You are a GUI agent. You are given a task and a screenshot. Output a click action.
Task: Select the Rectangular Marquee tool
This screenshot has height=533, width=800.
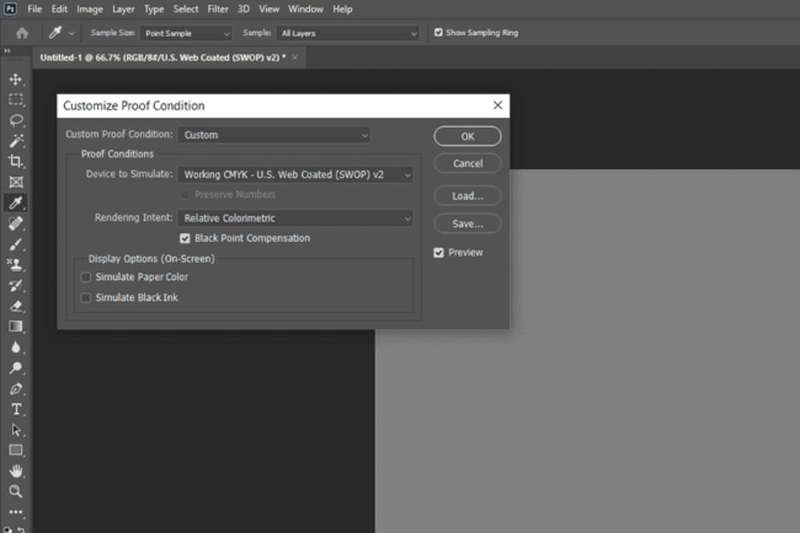coord(16,99)
